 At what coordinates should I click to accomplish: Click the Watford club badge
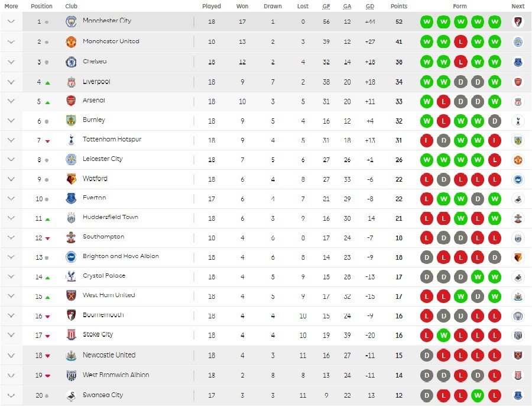tap(71, 179)
